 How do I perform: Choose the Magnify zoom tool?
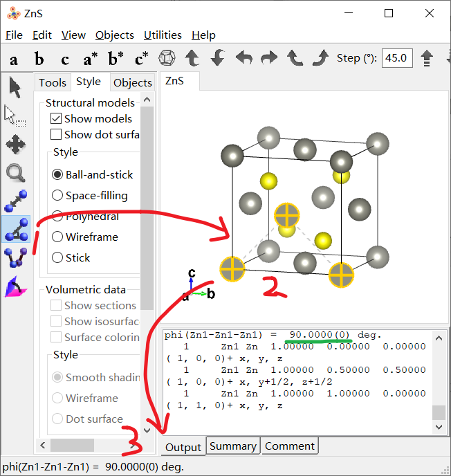pos(15,173)
